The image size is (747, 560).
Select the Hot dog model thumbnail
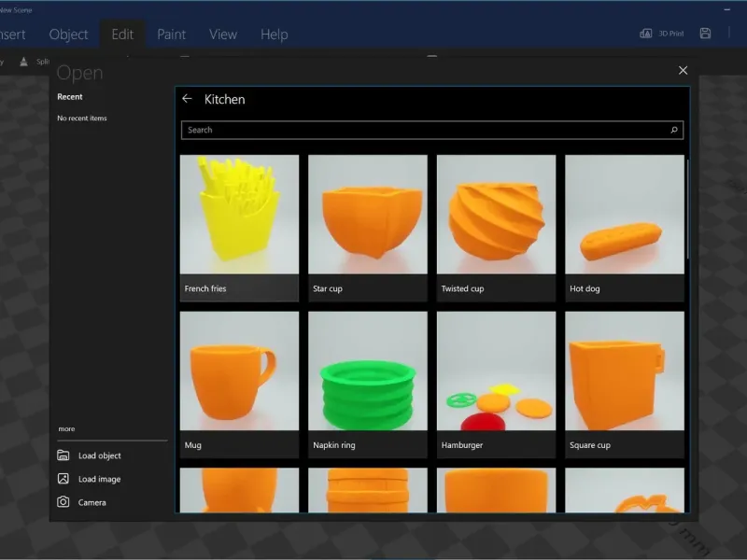(x=624, y=215)
